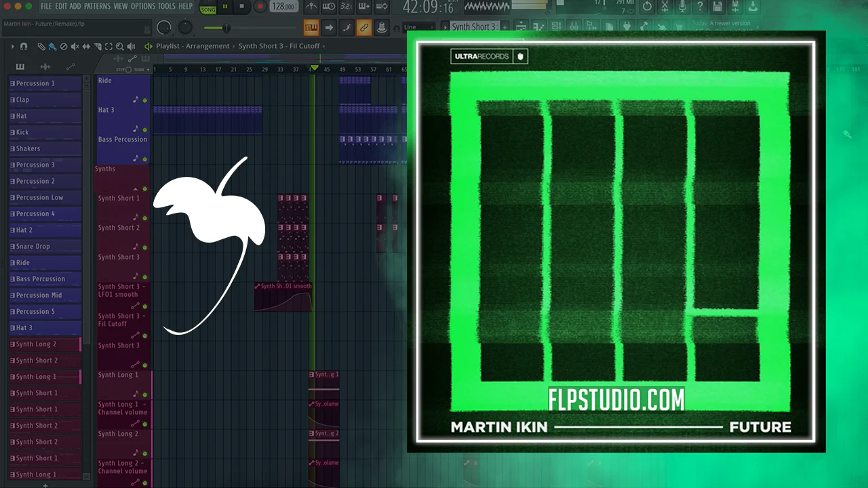Click Synth Short 3 - Fil Cutoff breadcrumb

tap(279, 46)
